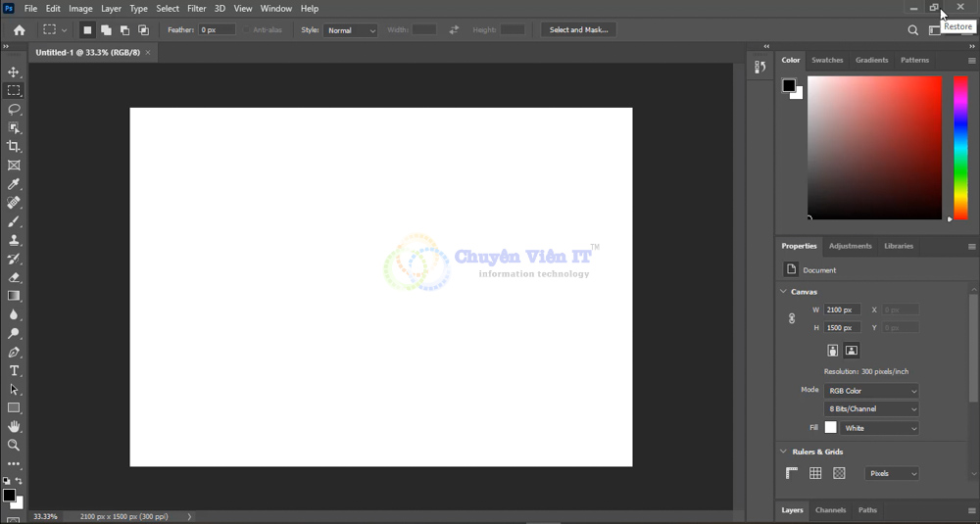Switch to the Channels tab
This screenshot has height=524, width=980.
[830, 510]
